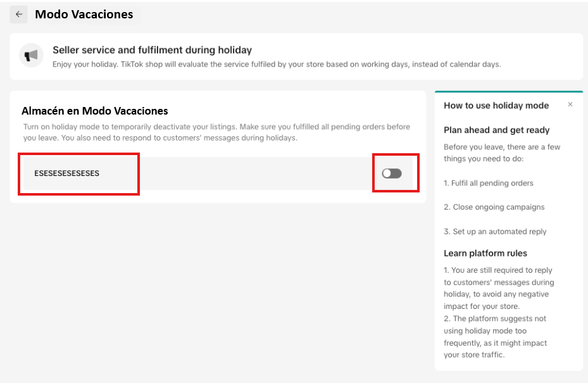588x383 pixels.
Task: Click the Almacén en Modo Vacaciones heading
Action: [x=94, y=111]
